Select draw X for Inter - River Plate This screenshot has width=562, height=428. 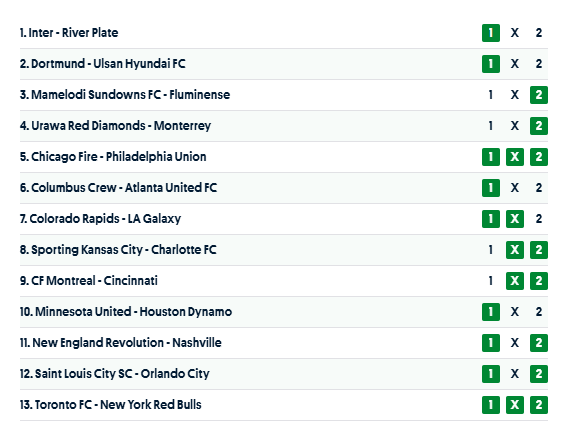tap(515, 33)
